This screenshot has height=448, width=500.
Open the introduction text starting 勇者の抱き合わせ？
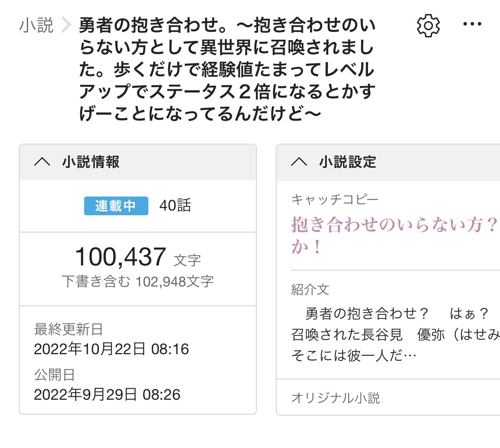393,334
